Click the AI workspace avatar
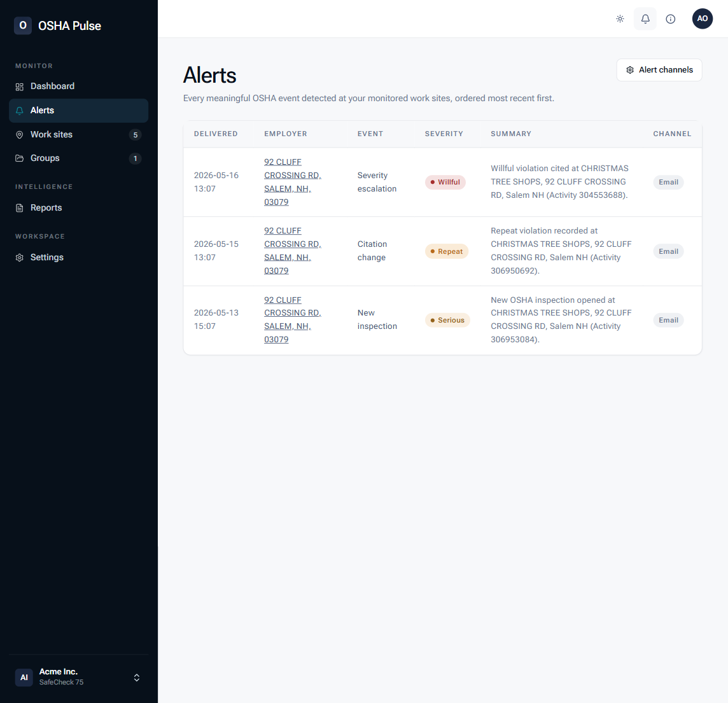The image size is (728, 703). coord(24,678)
